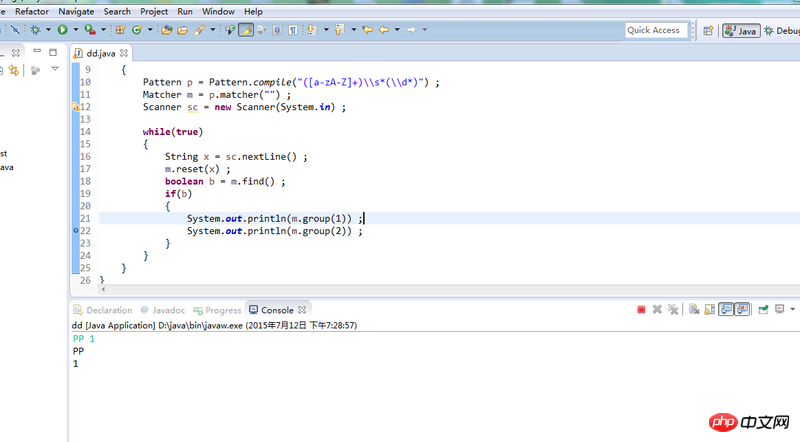Viewport: 800px width, 442px height.
Task: Switch to the Java perspective
Action: (741, 31)
